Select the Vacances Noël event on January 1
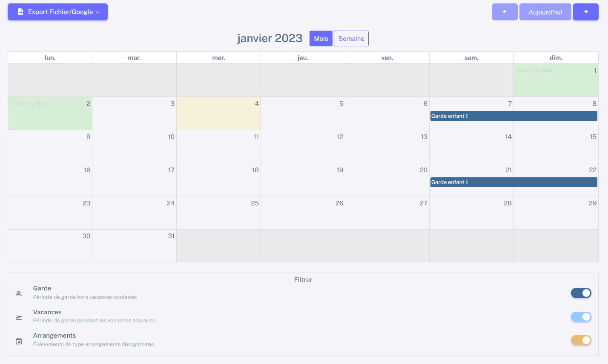Screen dimensions: 608x364 click(534, 71)
